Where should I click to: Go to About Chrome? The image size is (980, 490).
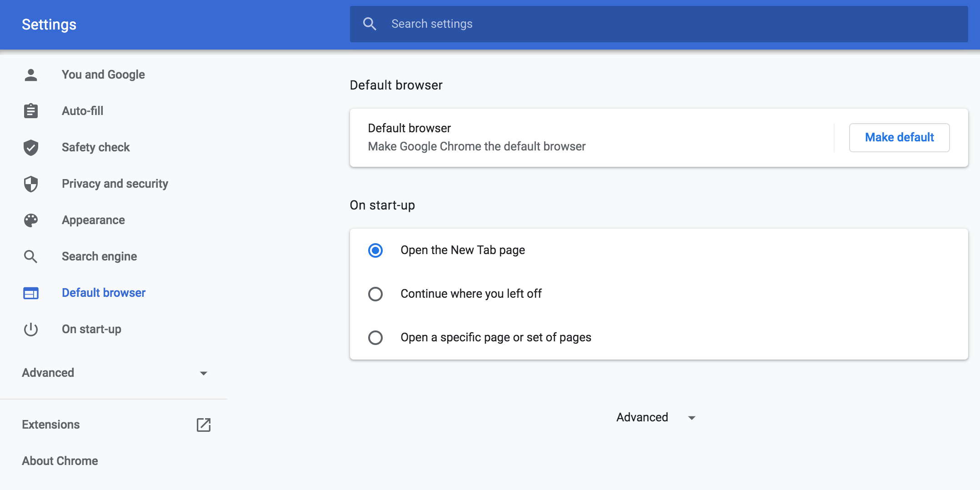60,460
